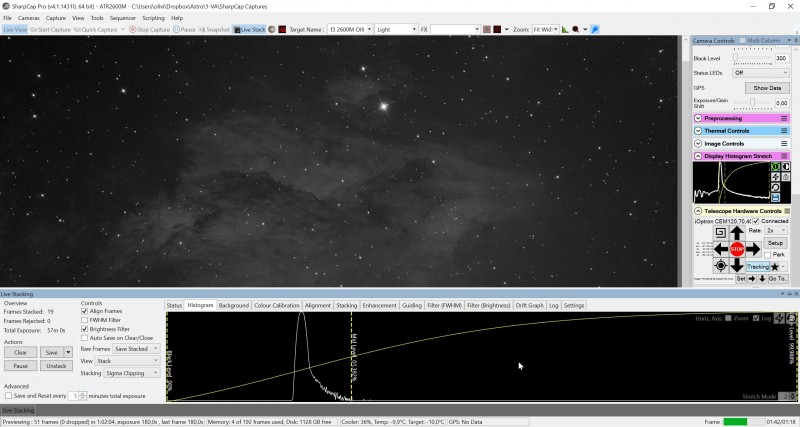
Task: Click the lightning bolt icon in live stack histogram
Action: (x=779, y=318)
